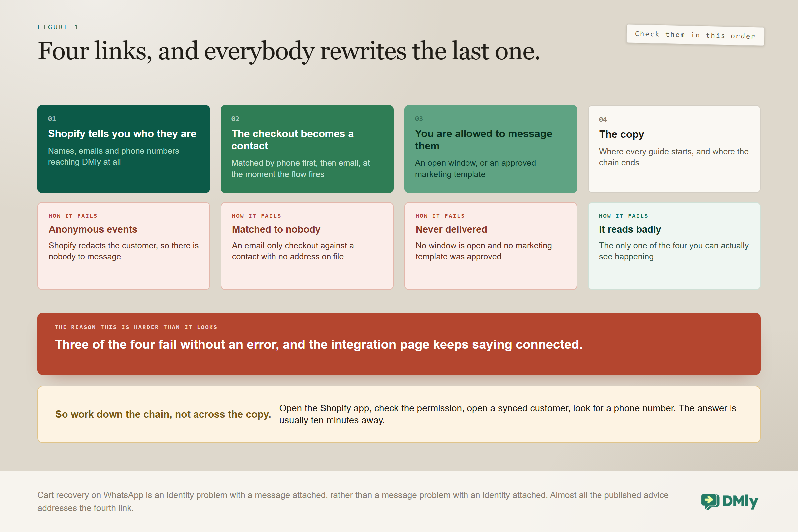This screenshot has width=798, height=532.
Task: Click 'Shopify redacts the customer' explanation
Action: (x=123, y=251)
